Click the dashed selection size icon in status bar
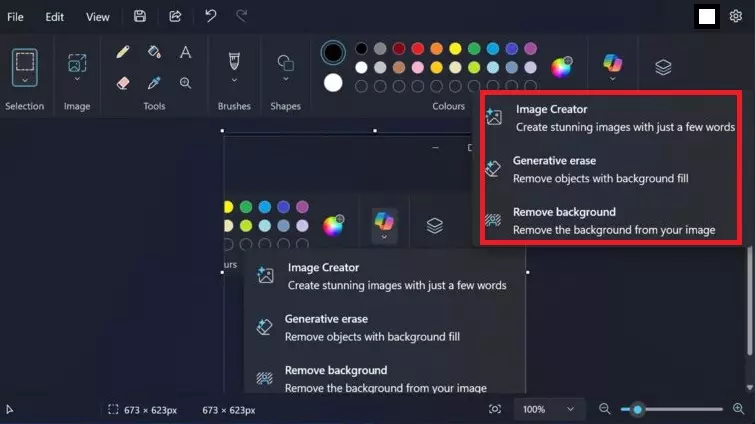The width and height of the screenshot is (755, 424). coord(113,410)
